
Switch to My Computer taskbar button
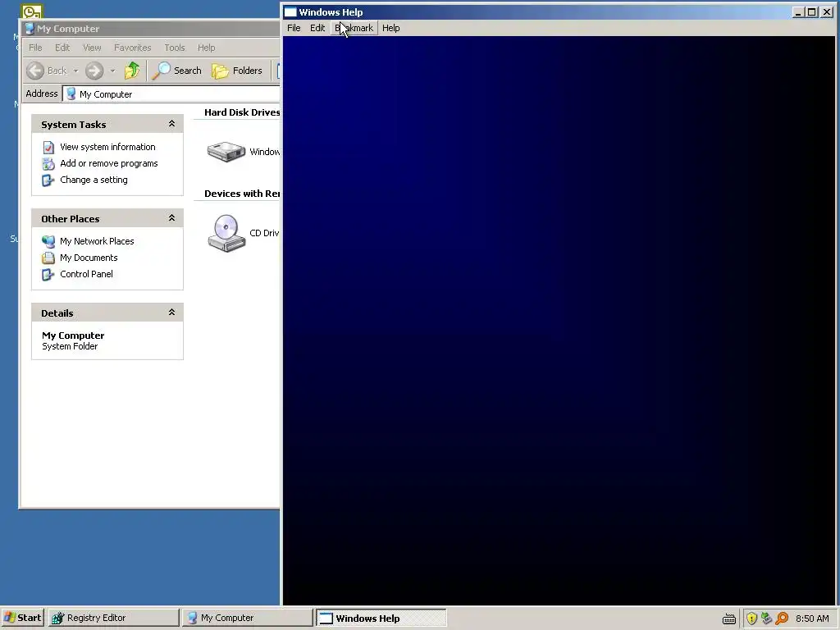point(246,618)
